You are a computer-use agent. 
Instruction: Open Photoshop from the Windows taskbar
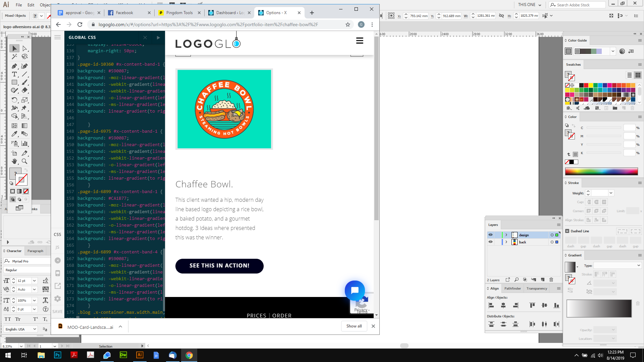coord(57,355)
